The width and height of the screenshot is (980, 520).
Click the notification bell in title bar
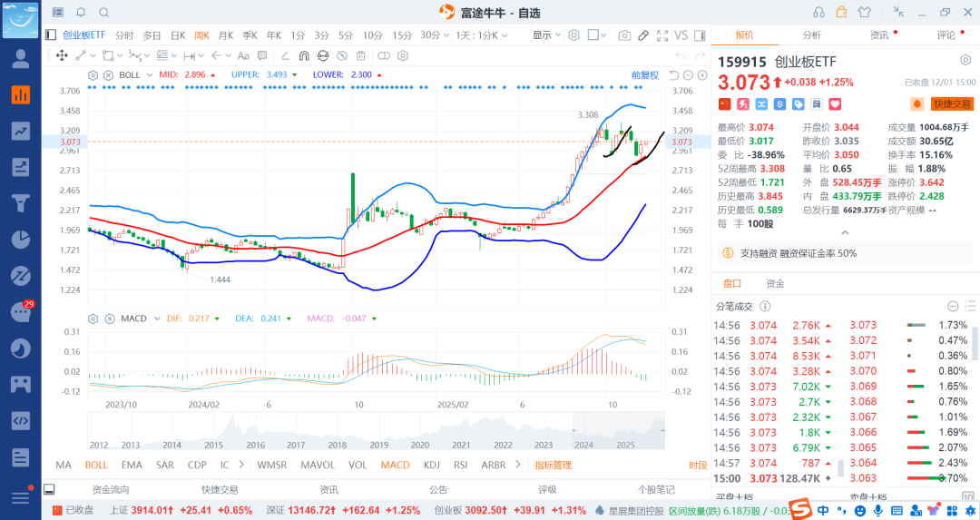coord(81,13)
